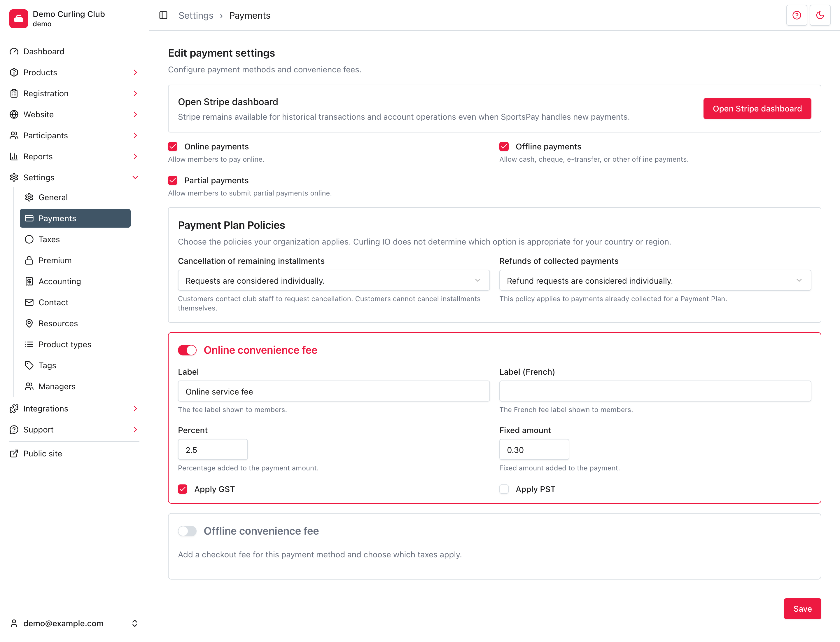Click the Integrations puzzle piece icon

pyautogui.click(x=14, y=409)
